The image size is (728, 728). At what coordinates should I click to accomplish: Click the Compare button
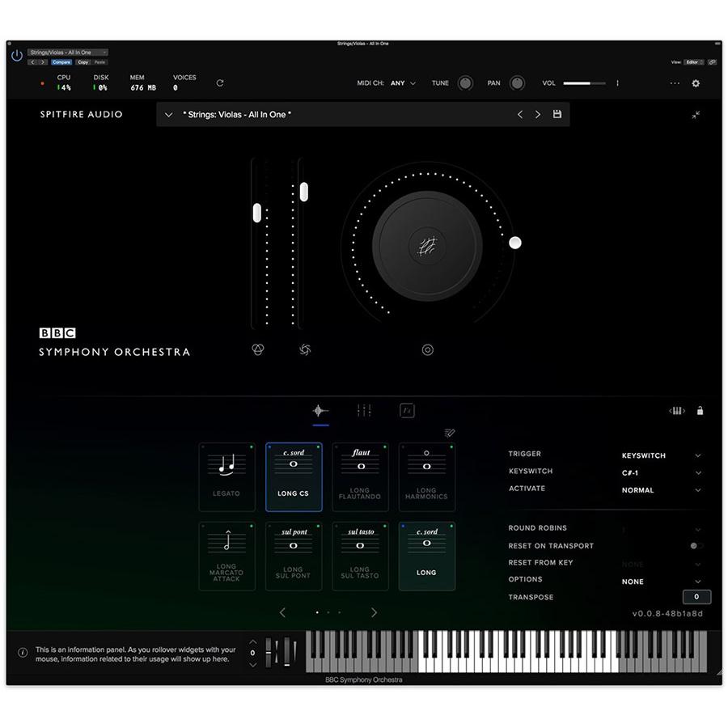[x=61, y=62]
